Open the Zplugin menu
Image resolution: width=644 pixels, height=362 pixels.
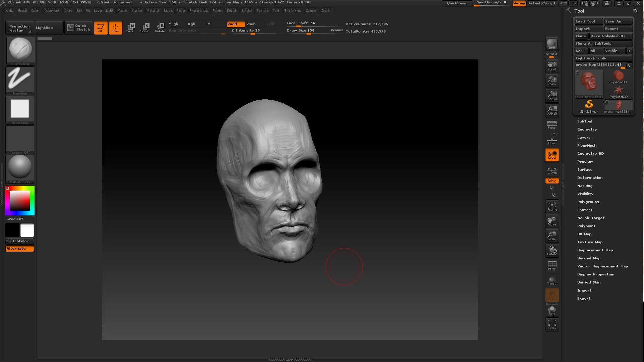(311, 11)
